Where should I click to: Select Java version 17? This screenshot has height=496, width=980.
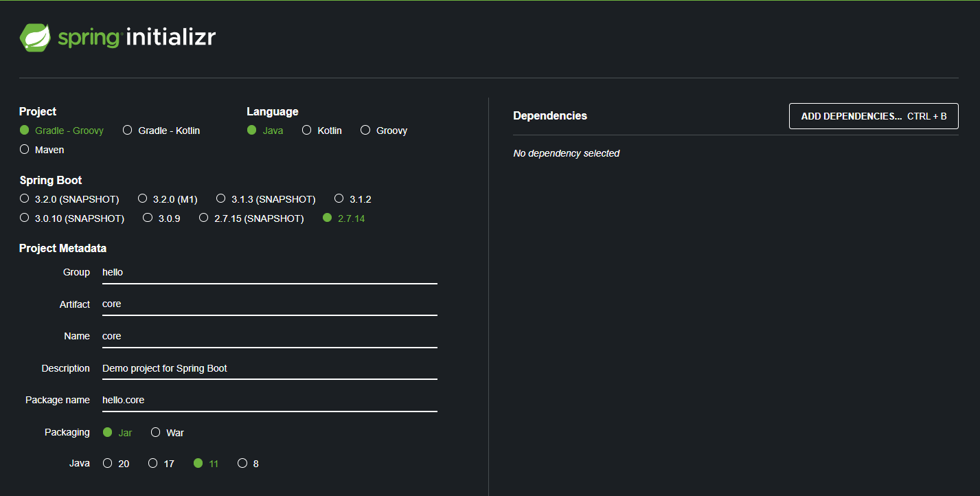161,464
